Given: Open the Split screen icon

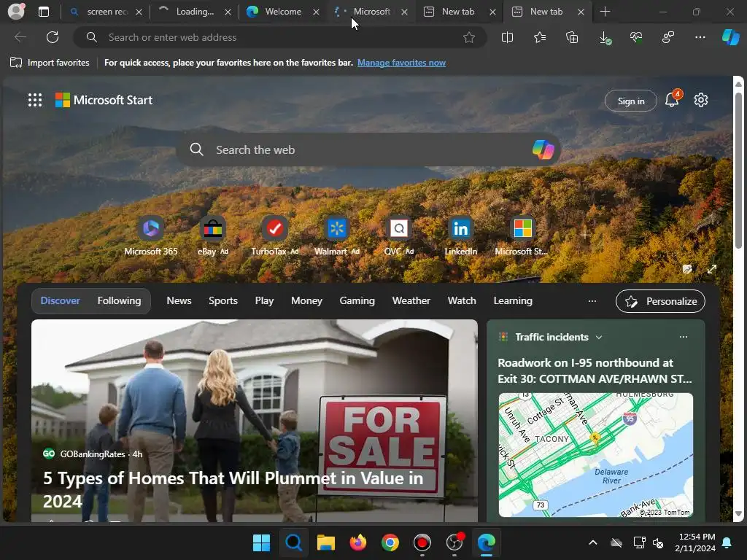Looking at the screenshot, I should coord(508,37).
